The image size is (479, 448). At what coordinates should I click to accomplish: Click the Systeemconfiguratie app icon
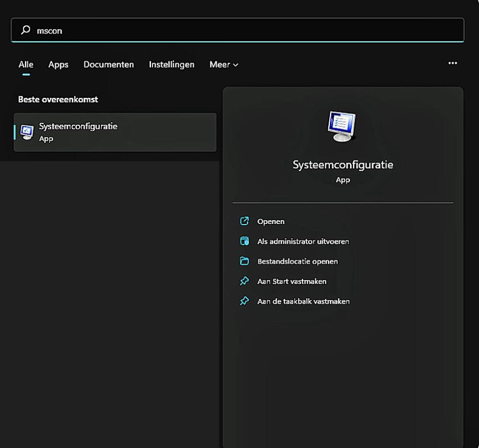[x=27, y=131]
